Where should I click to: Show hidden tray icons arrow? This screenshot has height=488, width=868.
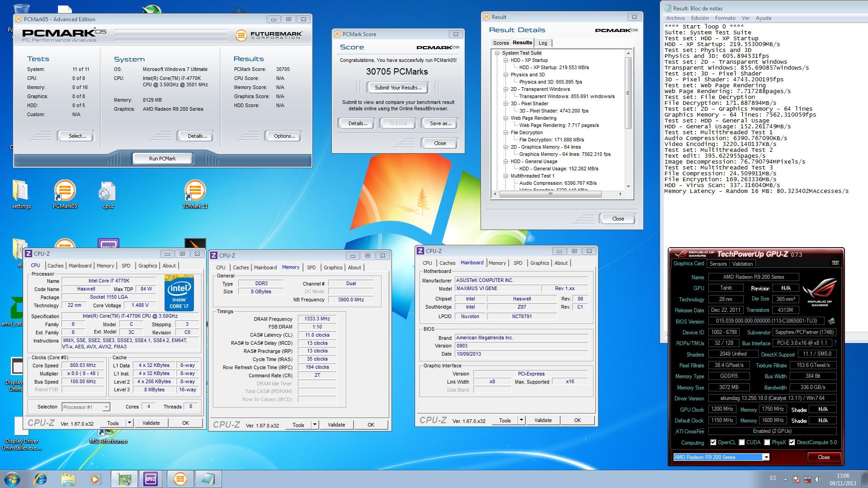[x=785, y=479]
